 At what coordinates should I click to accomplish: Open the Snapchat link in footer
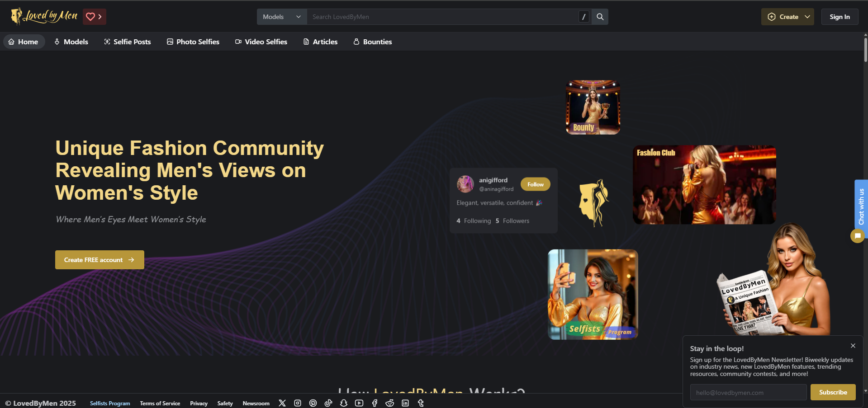344,403
